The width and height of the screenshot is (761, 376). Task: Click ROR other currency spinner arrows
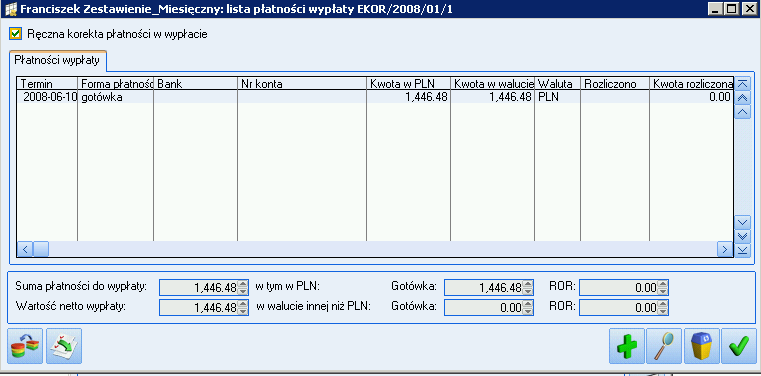click(x=663, y=307)
